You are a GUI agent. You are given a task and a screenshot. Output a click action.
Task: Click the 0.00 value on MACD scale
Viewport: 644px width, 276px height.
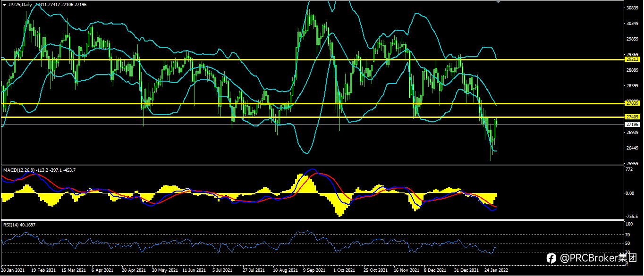coord(630,193)
